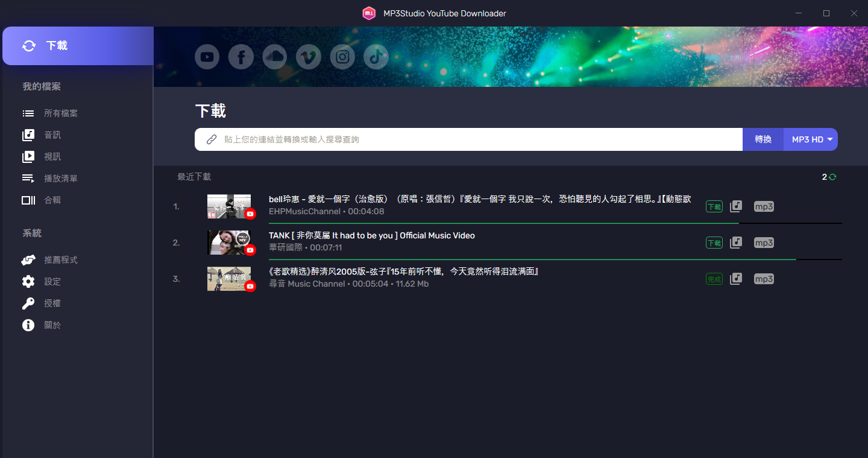Click thumbnail of TANK 非你莫屬 track
The width and height of the screenshot is (868, 458).
(x=229, y=243)
